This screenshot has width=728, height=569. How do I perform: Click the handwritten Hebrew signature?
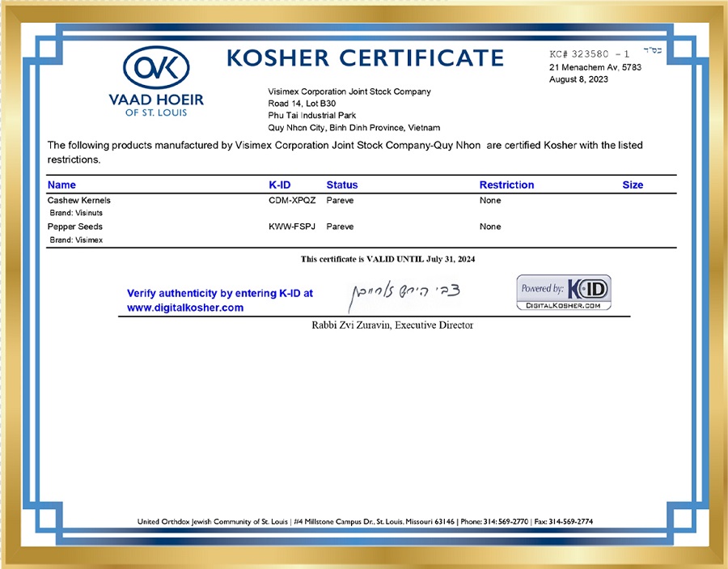point(404,295)
